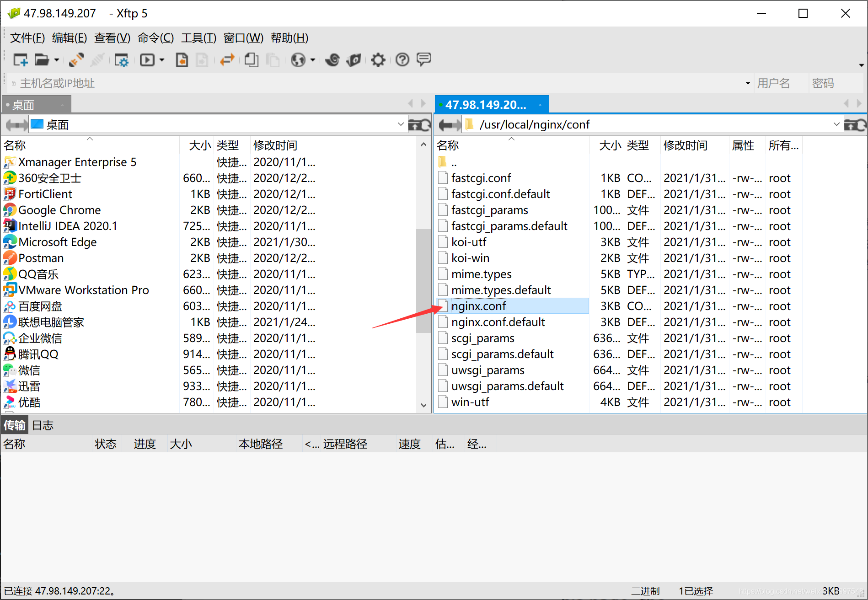
Task: Sort remote files by 属性 column header
Action: [747, 145]
